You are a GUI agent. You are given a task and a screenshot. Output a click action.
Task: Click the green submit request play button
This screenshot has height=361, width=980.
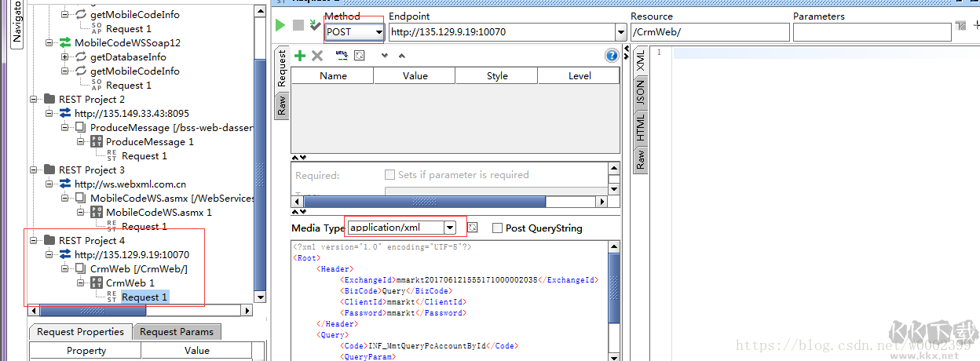[280, 25]
